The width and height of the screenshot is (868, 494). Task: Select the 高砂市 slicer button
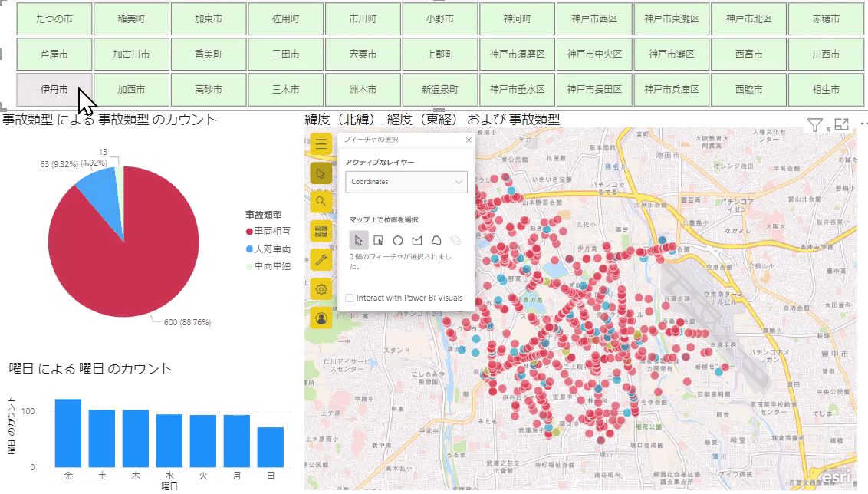pyautogui.click(x=209, y=89)
